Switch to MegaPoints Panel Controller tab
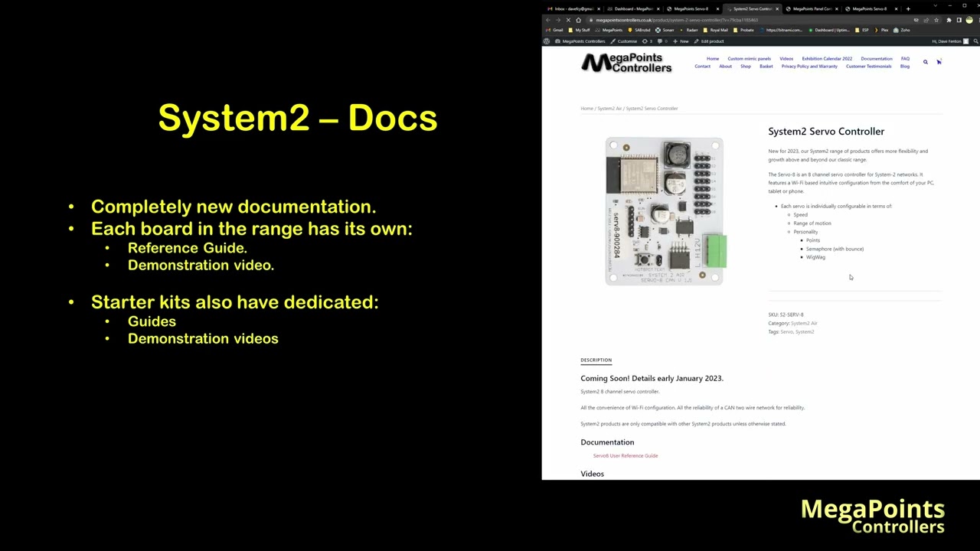 coord(812,9)
